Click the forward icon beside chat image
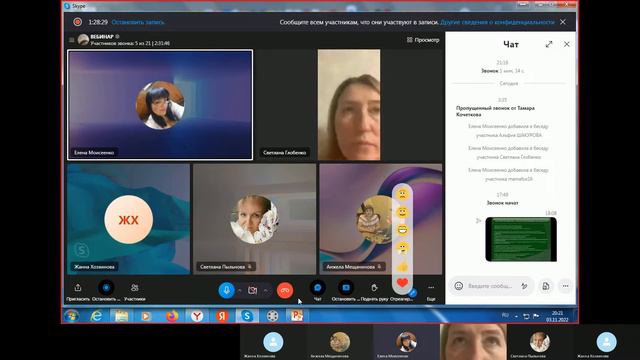 click(x=478, y=221)
